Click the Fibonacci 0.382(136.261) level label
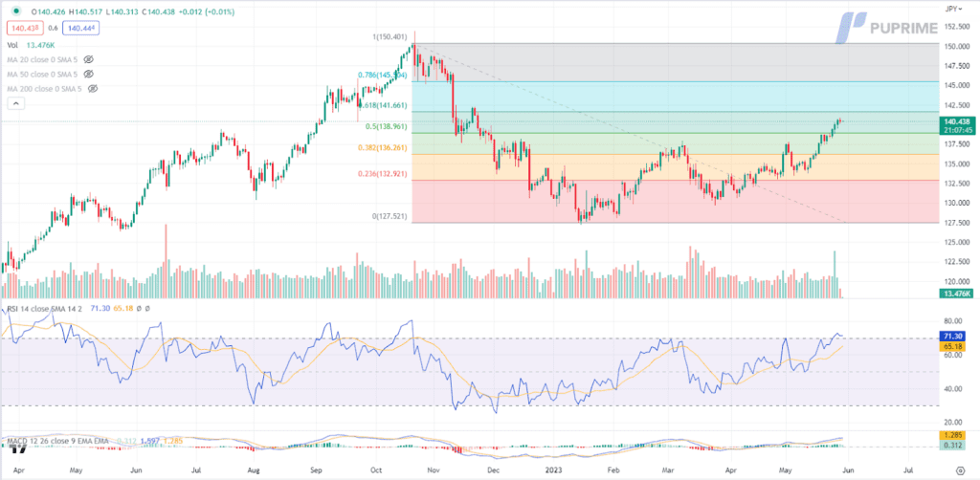Viewport: 980px width, 480px height. 383,148
